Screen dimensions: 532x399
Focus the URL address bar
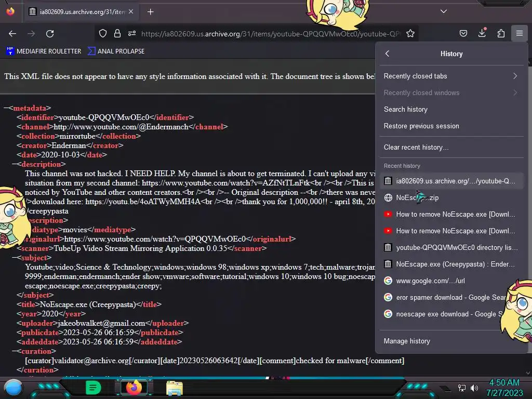click(x=270, y=34)
